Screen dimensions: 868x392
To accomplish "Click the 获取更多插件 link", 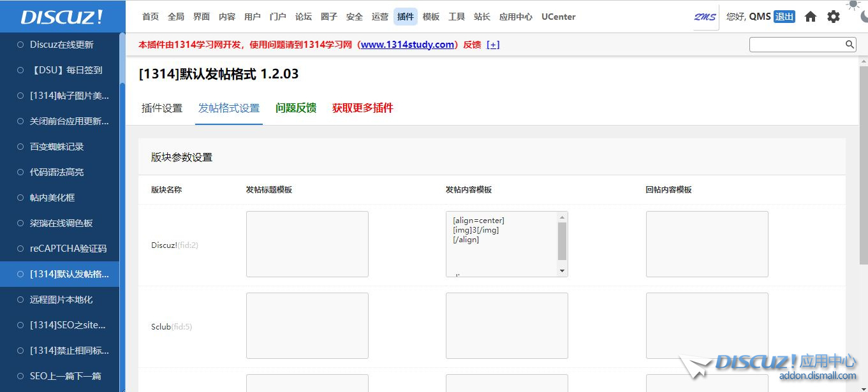I will pos(362,108).
